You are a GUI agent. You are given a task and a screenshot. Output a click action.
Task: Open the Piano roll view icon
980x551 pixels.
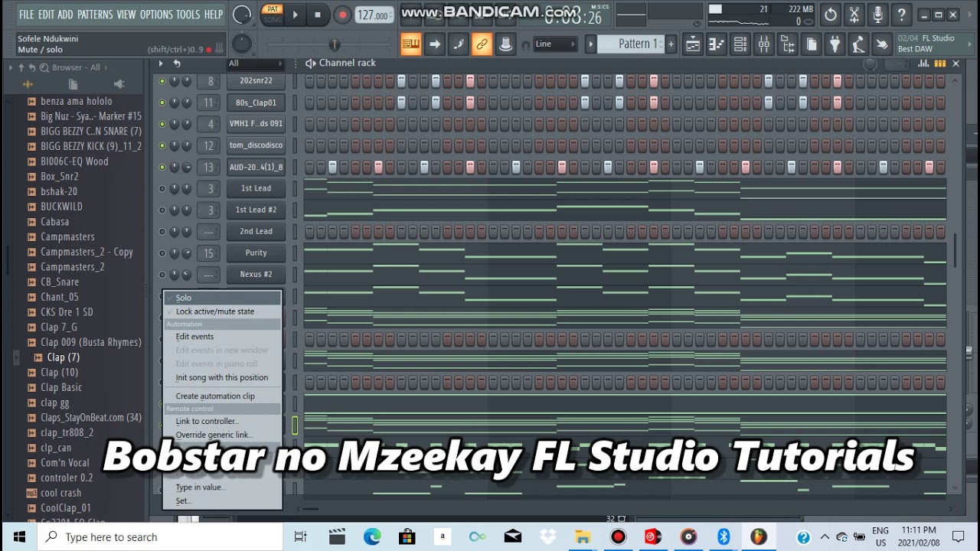(717, 44)
